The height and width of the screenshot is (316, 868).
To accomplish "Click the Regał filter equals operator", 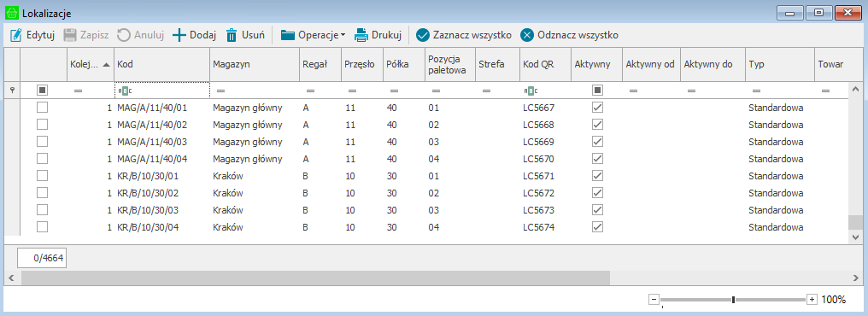I will coord(311,91).
